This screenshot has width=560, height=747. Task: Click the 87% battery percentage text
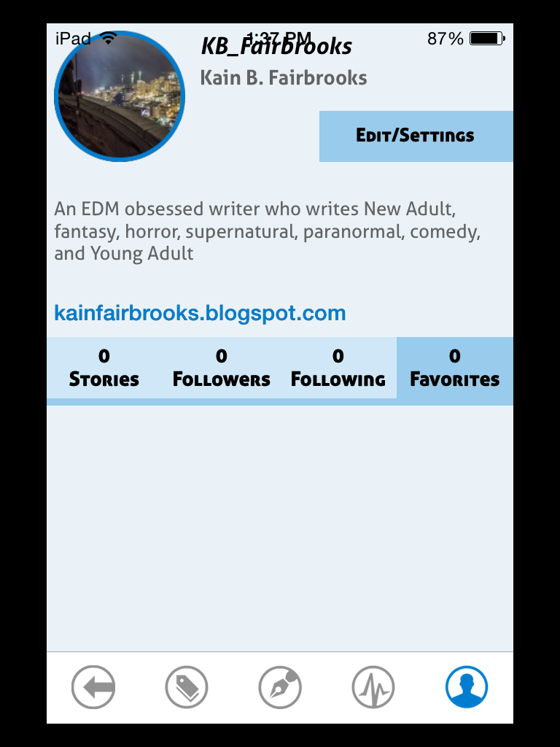click(x=446, y=39)
